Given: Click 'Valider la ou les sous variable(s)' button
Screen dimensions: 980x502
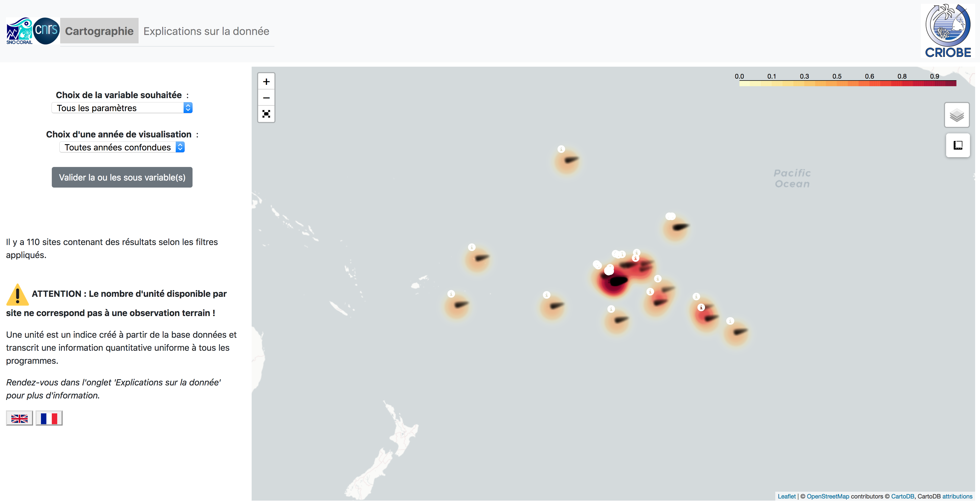Looking at the screenshot, I should click(122, 177).
